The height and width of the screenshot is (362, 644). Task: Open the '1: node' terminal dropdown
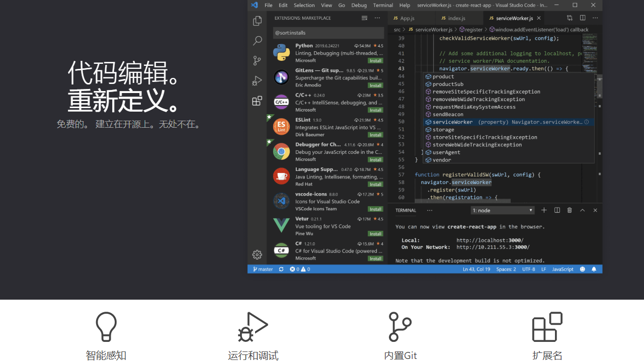(502, 210)
